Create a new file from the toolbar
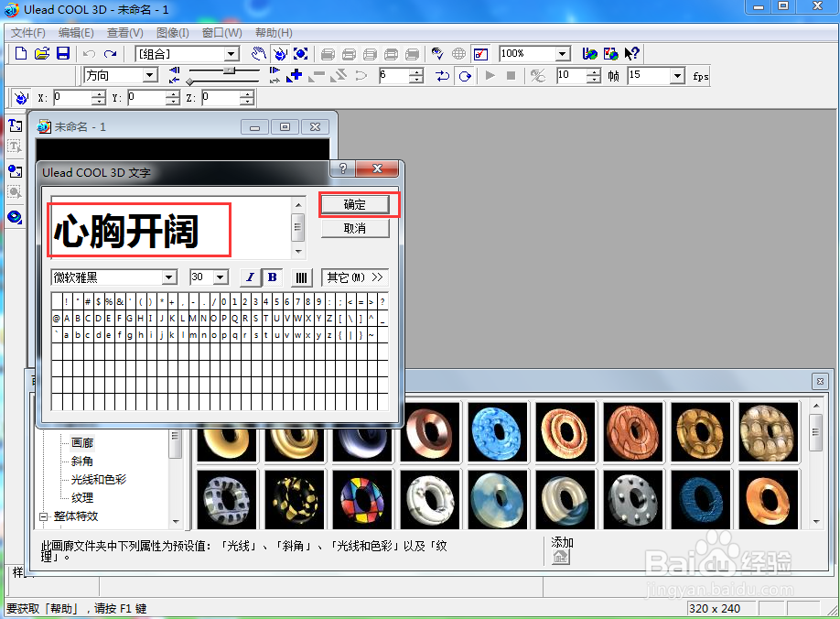The height and width of the screenshot is (619, 840). (20, 54)
